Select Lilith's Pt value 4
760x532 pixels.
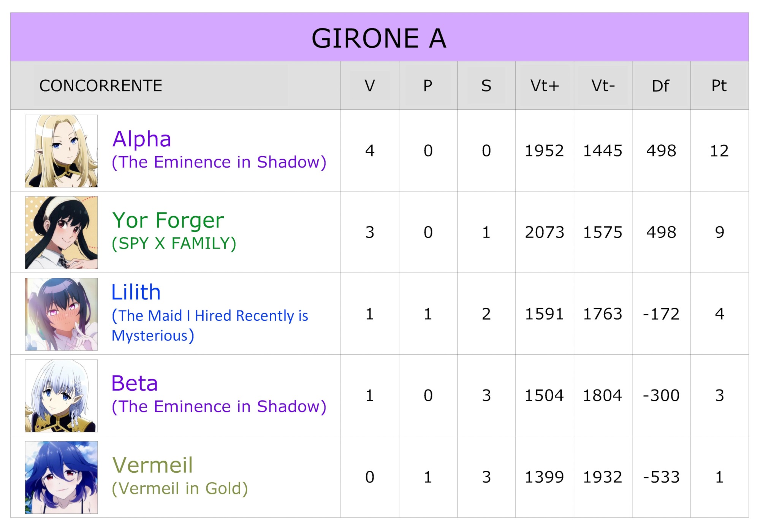(x=719, y=314)
